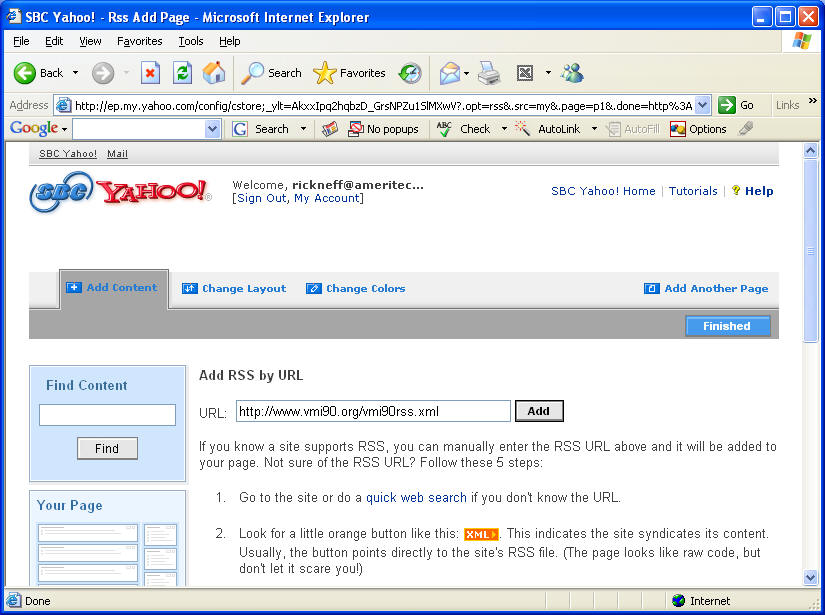
Task: Go to the Home page icon
Action: click(214, 73)
